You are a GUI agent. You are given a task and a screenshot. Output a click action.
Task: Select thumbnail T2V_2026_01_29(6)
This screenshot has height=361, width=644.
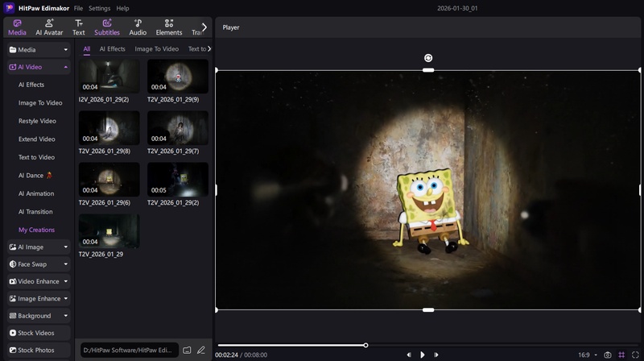(109, 179)
